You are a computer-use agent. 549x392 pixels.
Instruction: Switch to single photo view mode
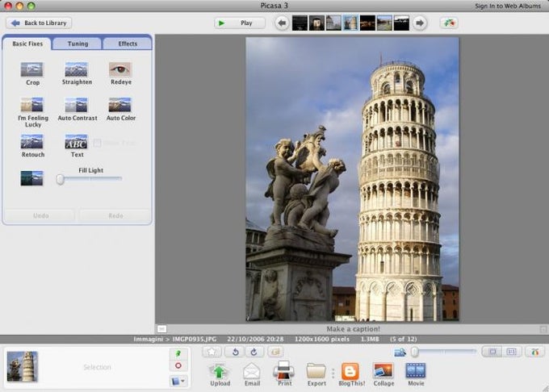click(492, 352)
